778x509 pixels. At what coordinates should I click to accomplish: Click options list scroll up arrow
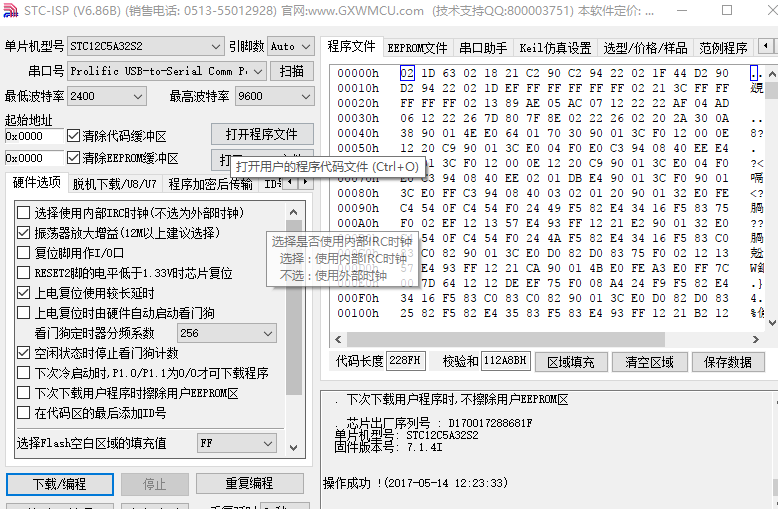[293, 212]
